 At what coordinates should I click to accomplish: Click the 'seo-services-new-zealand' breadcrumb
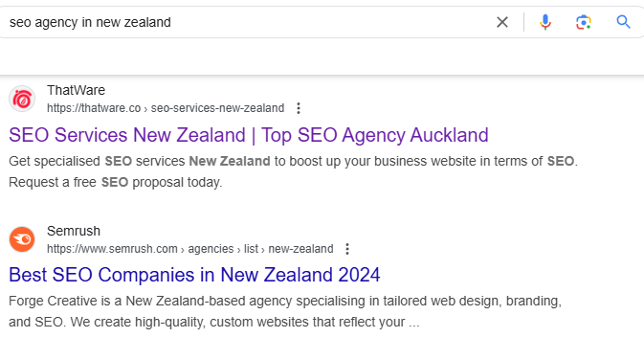(x=217, y=108)
